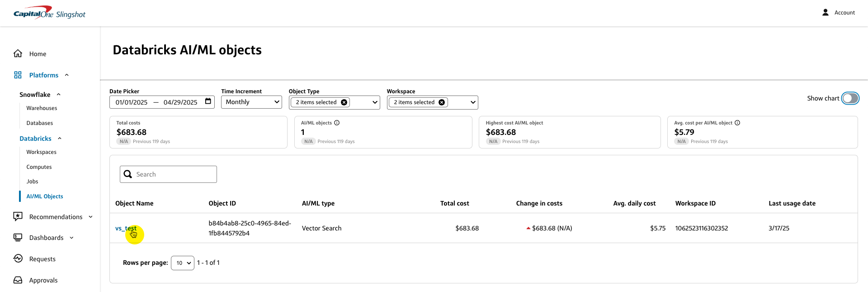Click the info icon beside AI/ML objects
This screenshot has height=292, width=868.
(337, 123)
